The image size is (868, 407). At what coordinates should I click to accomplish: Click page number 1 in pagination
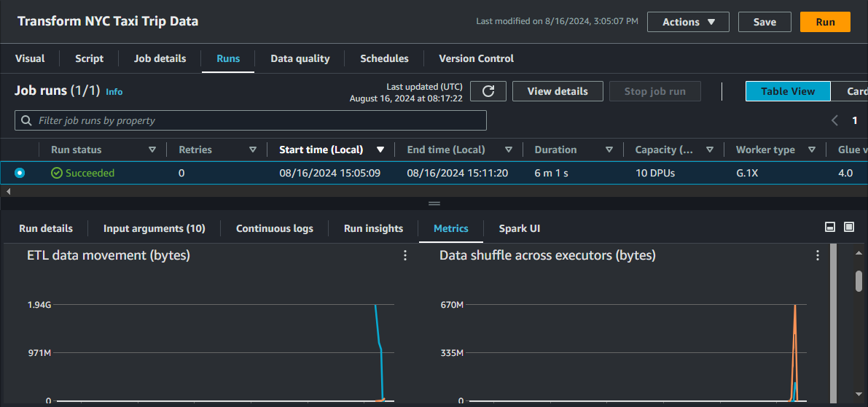coord(854,120)
